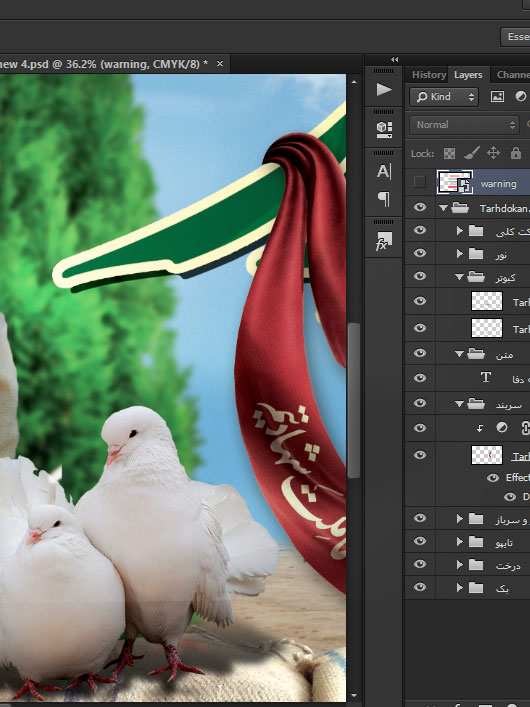The height and width of the screenshot is (707, 530).
Task: Click canvas scrollbar up arrow
Action: 354,82
